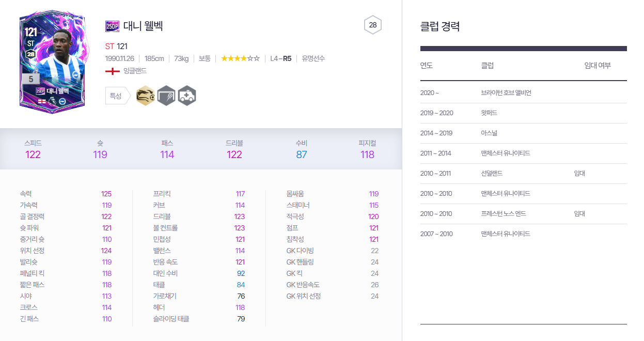This screenshot has height=341, width=644.
Task: Click the 위치 선정 value 124
Action: click(x=106, y=251)
